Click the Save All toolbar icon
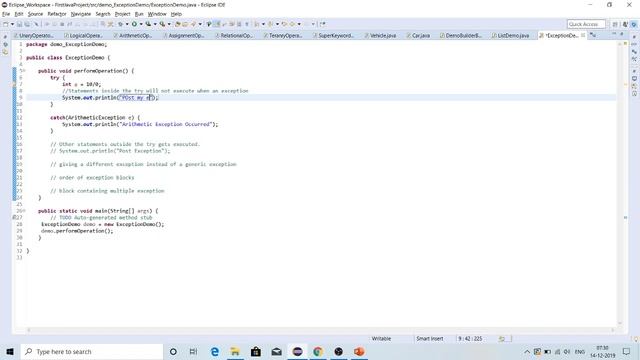Viewport: 640px width, 360px height. [27, 24]
